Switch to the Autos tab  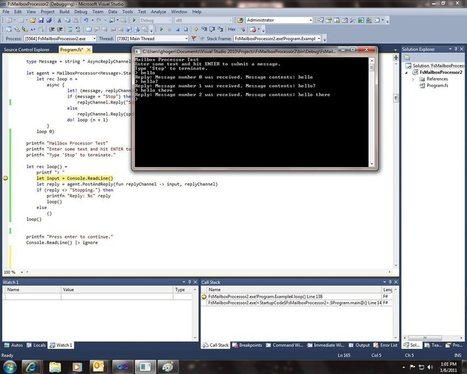point(14,345)
